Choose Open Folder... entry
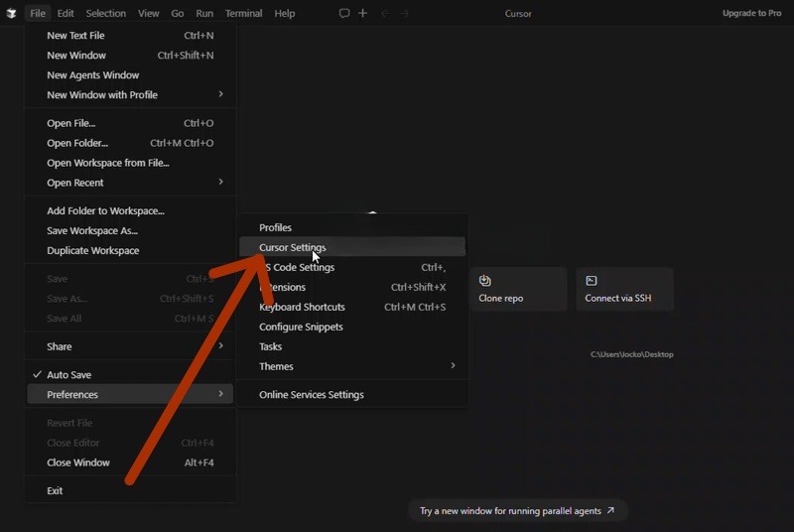 click(x=130, y=143)
